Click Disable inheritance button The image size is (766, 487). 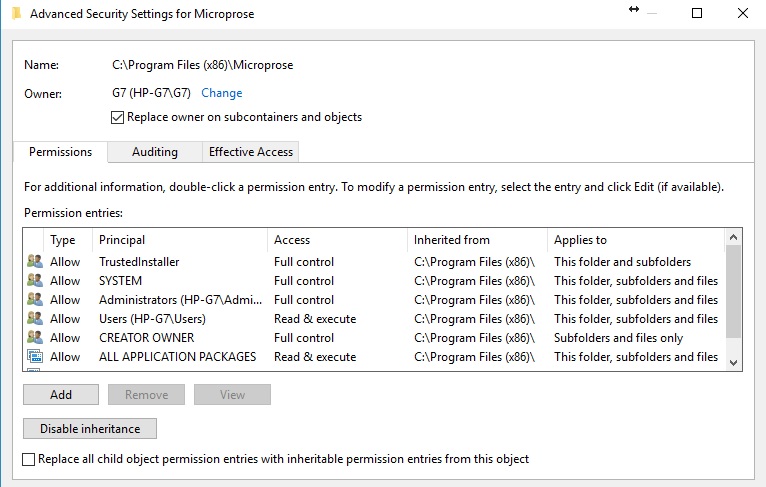[x=90, y=428]
